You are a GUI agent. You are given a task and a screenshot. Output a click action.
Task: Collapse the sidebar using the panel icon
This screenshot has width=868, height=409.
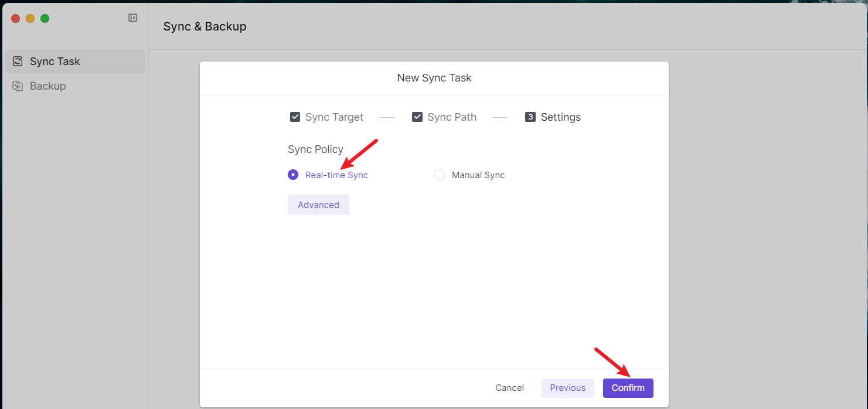132,18
